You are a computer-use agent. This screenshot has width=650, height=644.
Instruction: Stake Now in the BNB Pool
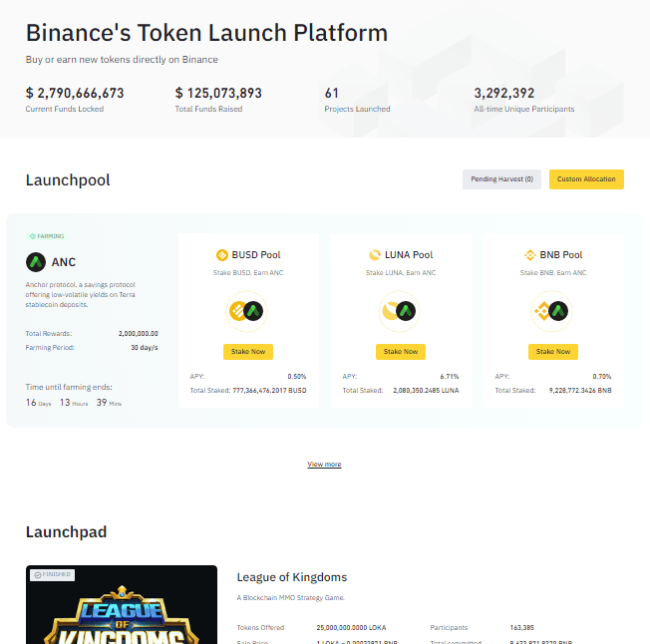[x=553, y=352]
